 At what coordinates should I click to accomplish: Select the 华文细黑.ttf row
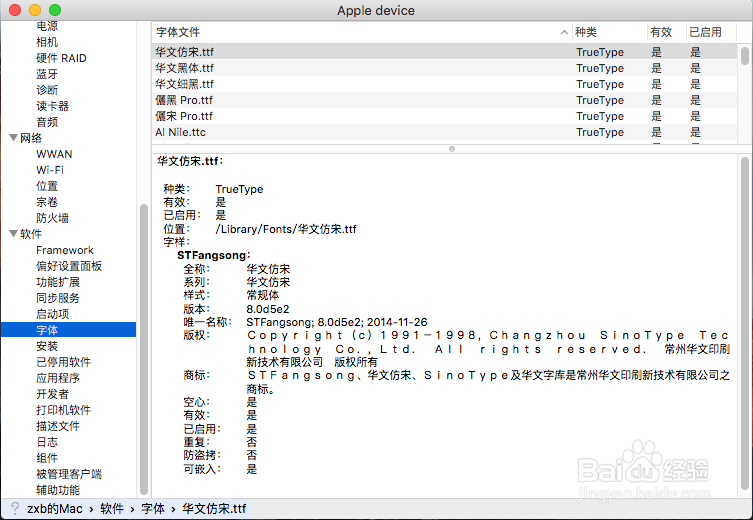444,84
